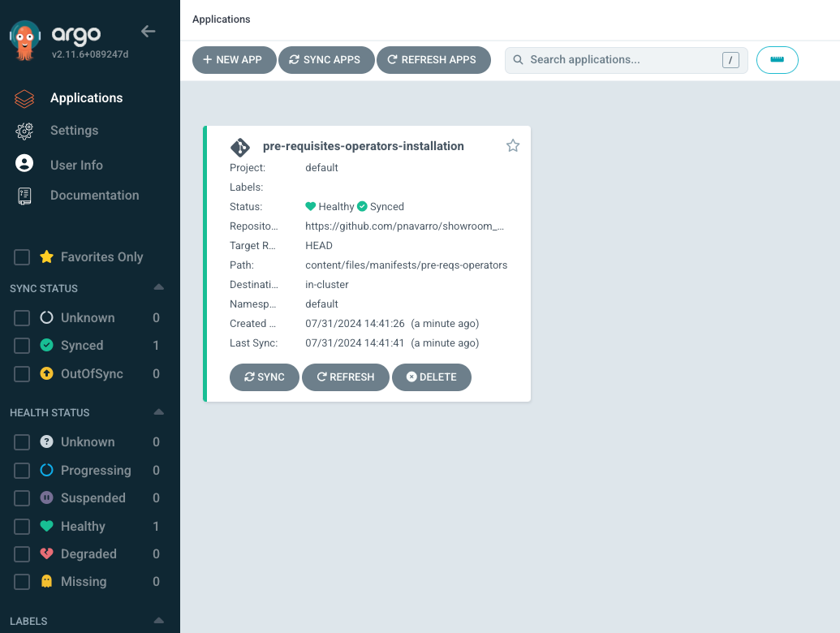This screenshot has height=633, width=840.
Task: Tick the Healthy health status filter
Action: (22, 527)
